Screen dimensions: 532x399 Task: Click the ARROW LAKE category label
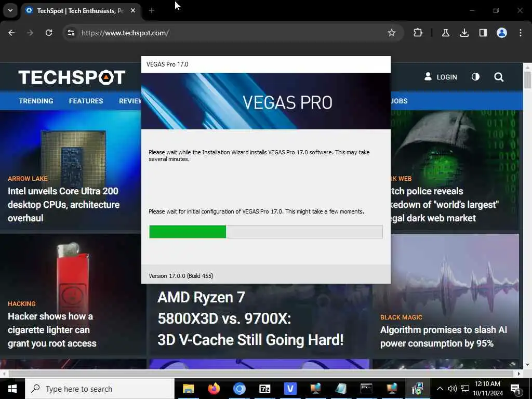pyautogui.click(x=28, y=179)
